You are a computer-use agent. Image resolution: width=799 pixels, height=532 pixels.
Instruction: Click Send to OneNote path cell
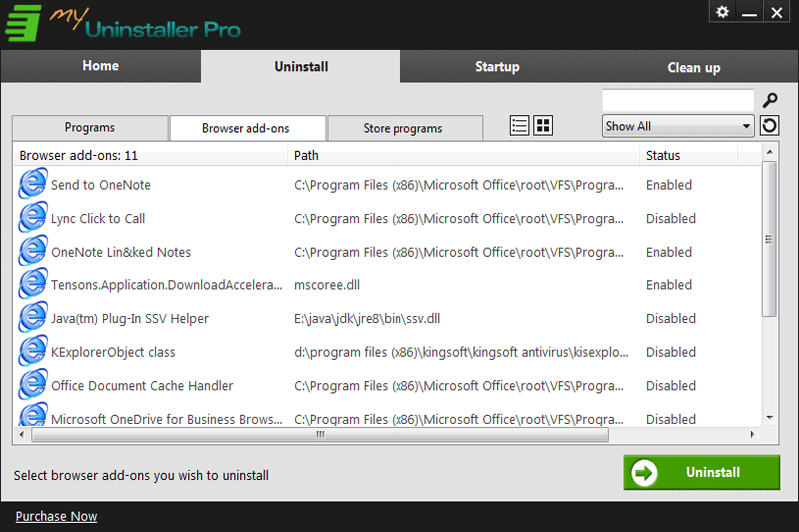click(458, 185)
